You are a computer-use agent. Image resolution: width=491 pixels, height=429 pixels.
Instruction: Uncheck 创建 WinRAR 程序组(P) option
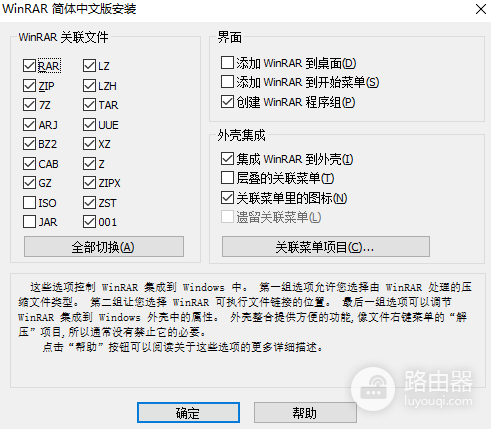click(x=227, y=102)
